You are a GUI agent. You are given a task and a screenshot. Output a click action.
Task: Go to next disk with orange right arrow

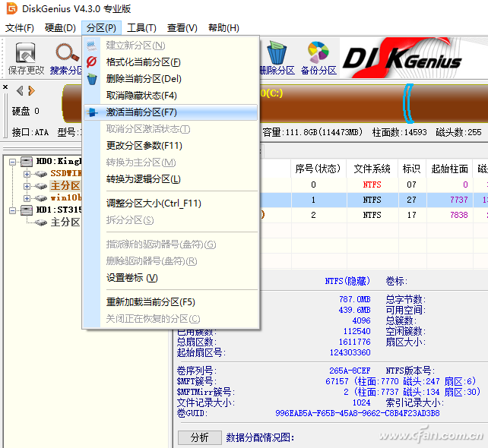(31, 91)
